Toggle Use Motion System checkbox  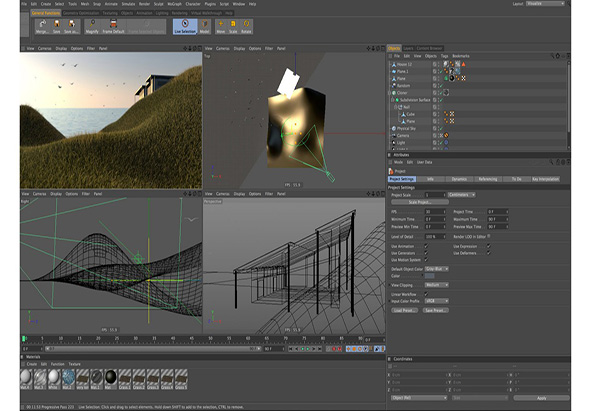click(x=426, y=260)
